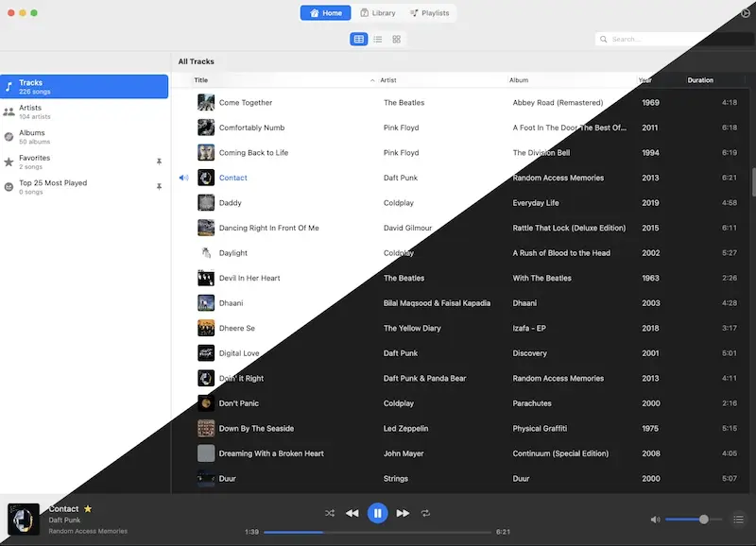The width and height of the screenshot is (756, 546).
Task: Toggle repeat mode
Action: [425, 513]
